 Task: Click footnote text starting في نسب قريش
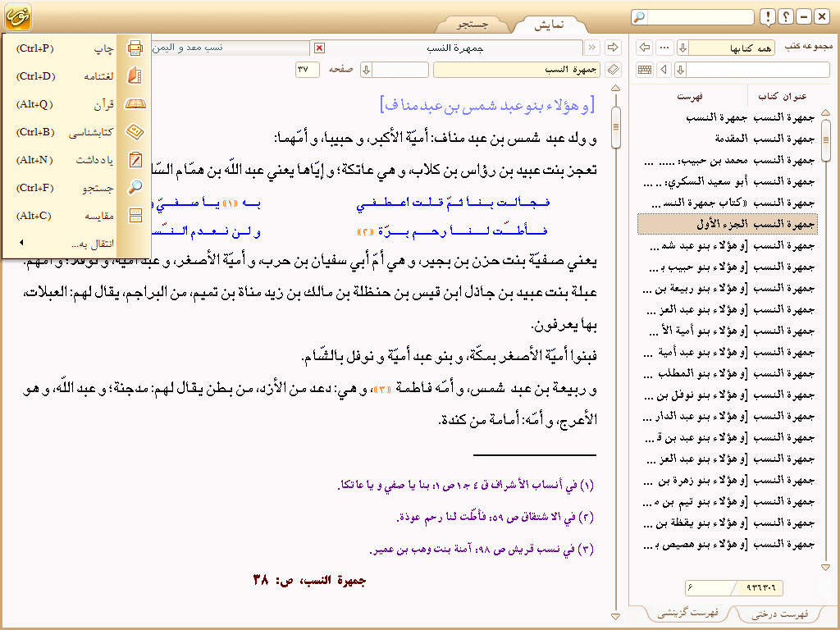482,550
